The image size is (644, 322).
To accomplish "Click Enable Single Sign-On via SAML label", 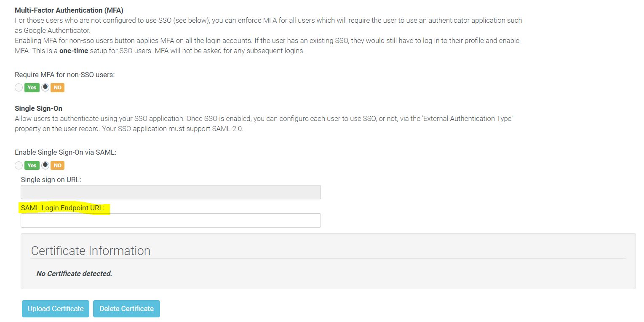I will point(65,152).
